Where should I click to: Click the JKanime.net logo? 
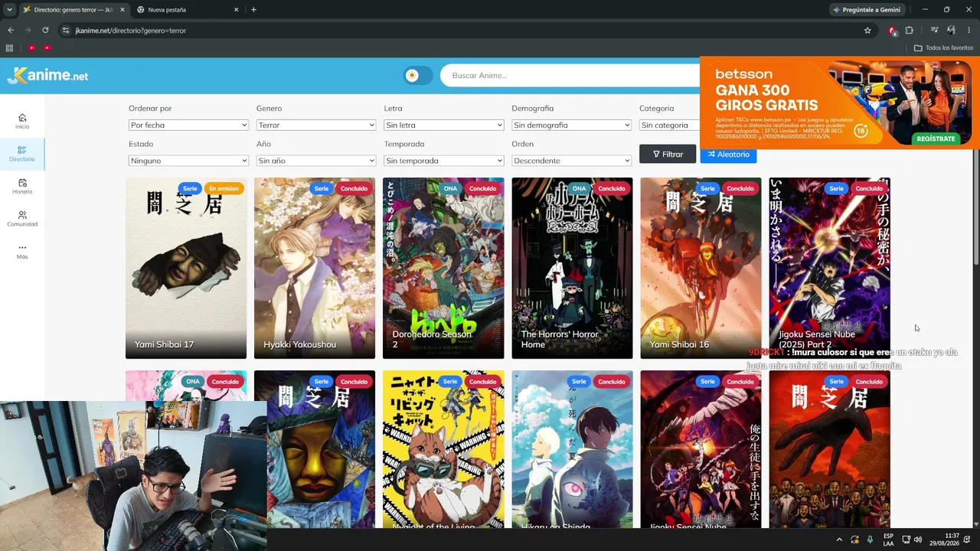point(47,75)
